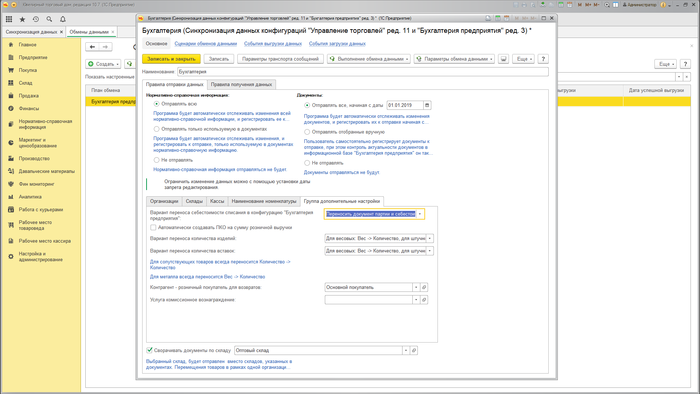
Task: Enable Автоматически создавать ПКО checkbox
Action: [153, 228]
